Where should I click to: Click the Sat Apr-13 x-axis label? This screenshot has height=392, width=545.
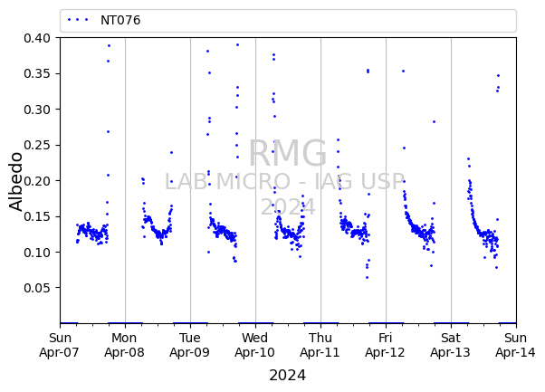coord(451,345)
